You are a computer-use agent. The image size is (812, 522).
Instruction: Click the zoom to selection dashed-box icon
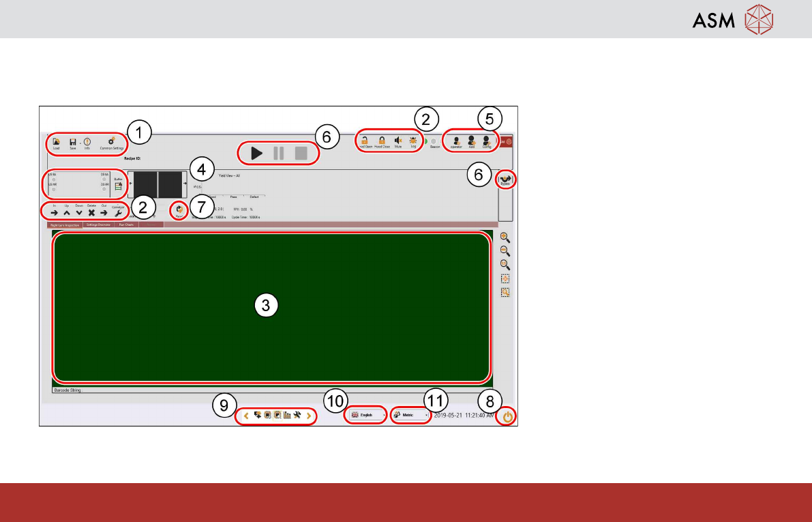pyautogui.click(x=505, y=292)
